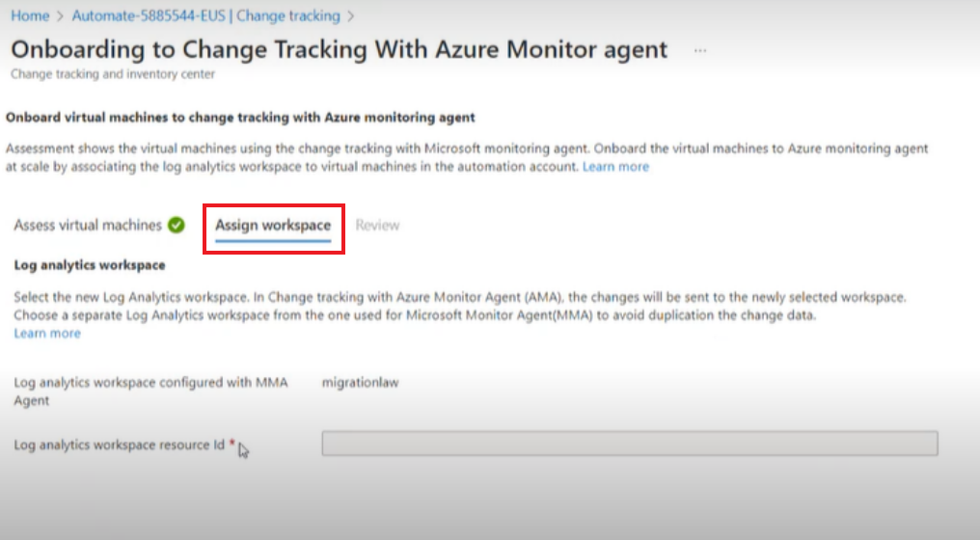The height and width of the screenshot is (540, 980).
Task: Open the Automate-5885544-EUS | Change tracking breadcrumb
Action: pos(205,16)
